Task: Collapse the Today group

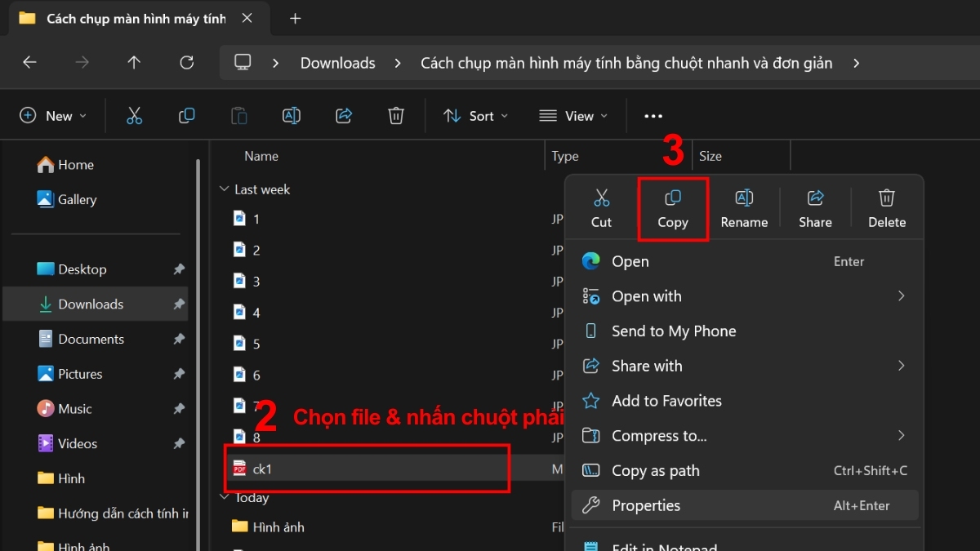Action: pos(224,497)
